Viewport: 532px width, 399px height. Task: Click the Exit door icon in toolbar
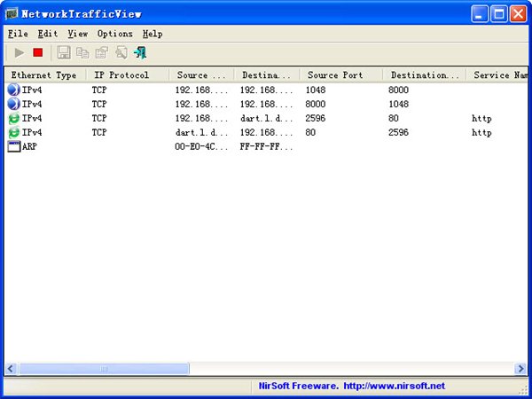140,53
